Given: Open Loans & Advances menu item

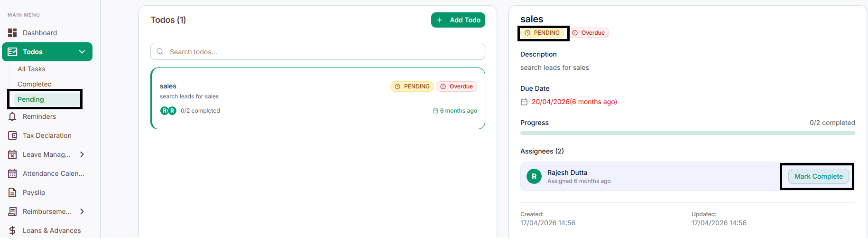Looking at the screenshot, I should (52, 230).
